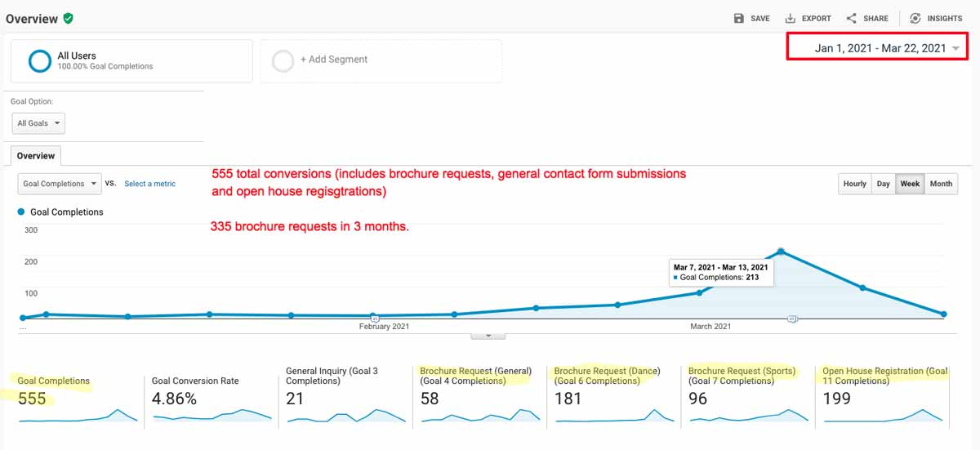Click the All Users segment circle icon
The height and width of the screenshot is (450, 980).
[x=40, y=61]
